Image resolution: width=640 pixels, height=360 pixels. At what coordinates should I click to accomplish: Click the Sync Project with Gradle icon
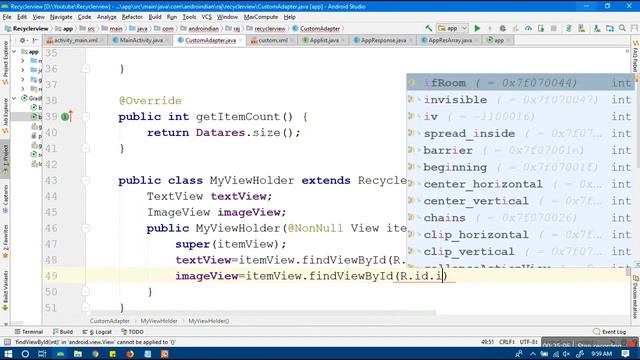569,28
